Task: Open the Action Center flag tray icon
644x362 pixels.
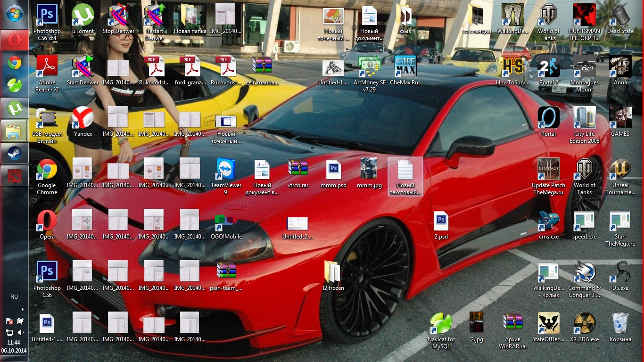Action: click(9, 321)
